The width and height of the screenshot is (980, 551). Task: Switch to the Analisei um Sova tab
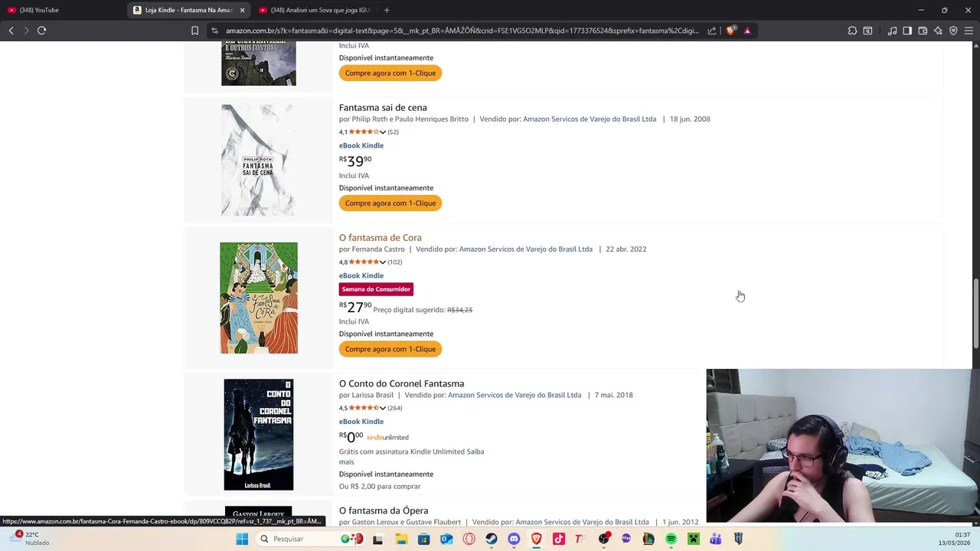point(314,10)
